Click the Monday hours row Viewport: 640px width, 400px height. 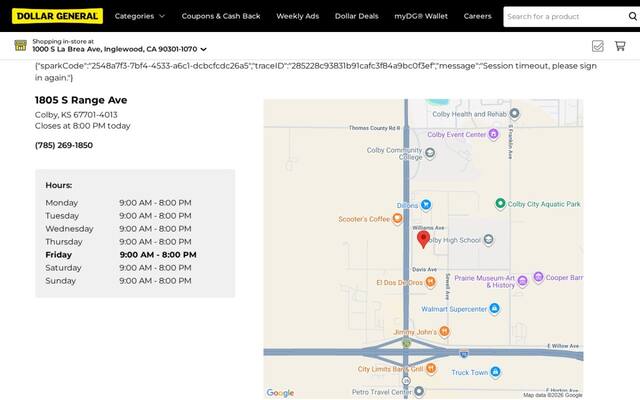coord(118,203)
